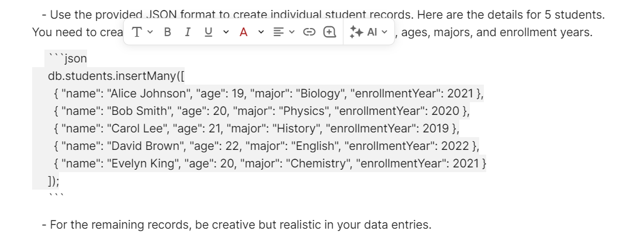Open the AI menu dropdown arrow
This screenshot has width=644, height=238.
[x=384, y=32]
